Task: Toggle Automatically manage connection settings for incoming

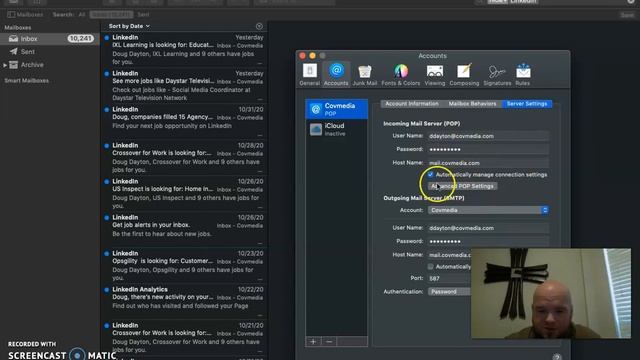Action: coord(430,174)
